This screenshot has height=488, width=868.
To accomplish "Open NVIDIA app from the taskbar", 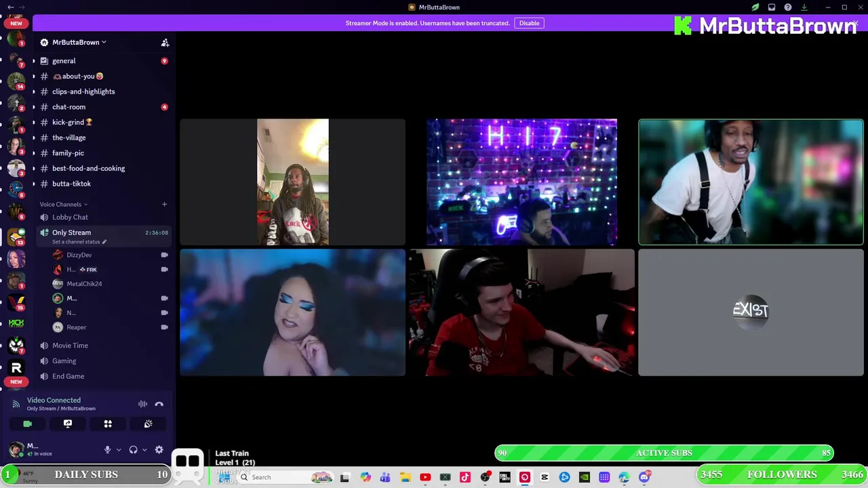I will click(x=584, y=477).
